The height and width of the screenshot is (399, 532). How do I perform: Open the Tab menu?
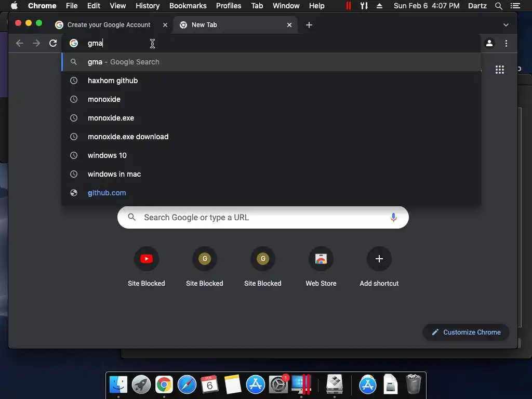point(257,6)
